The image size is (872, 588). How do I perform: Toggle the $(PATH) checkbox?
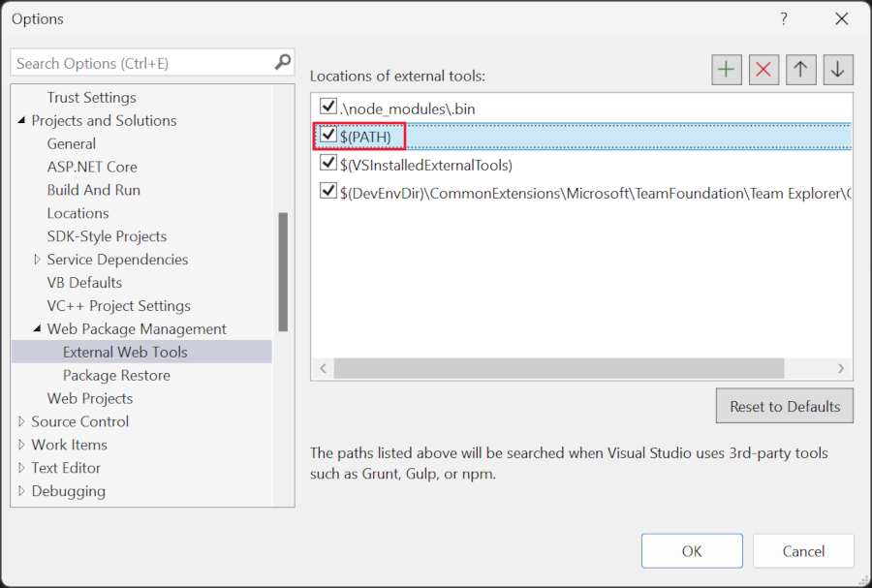328,135
